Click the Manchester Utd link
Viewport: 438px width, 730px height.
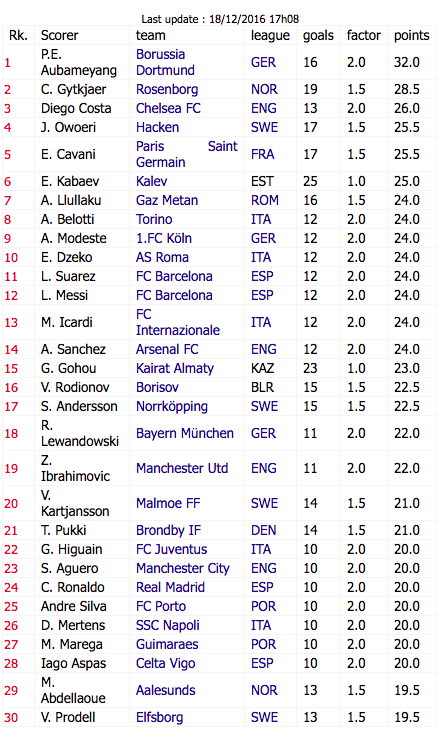[182, 468]
